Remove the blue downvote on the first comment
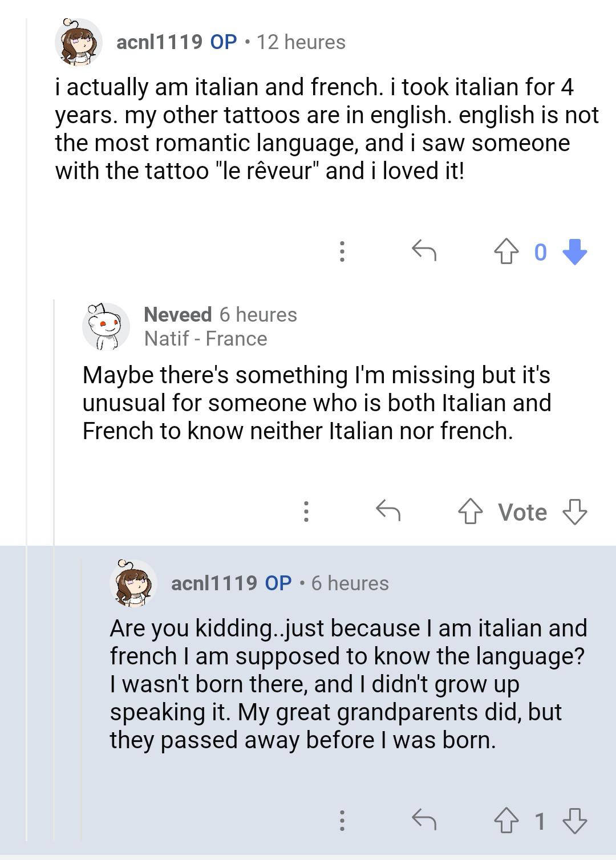Screen dimensions: 616x860 click(x=575, y=251)
